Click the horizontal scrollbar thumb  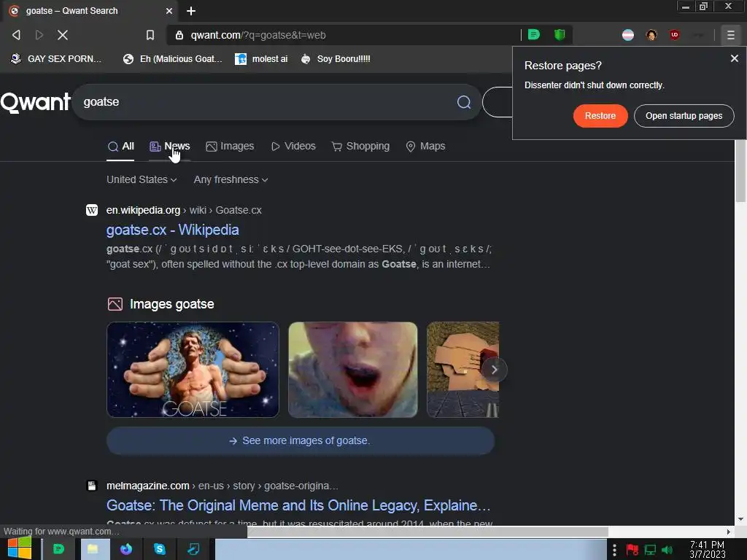(427, 532)
